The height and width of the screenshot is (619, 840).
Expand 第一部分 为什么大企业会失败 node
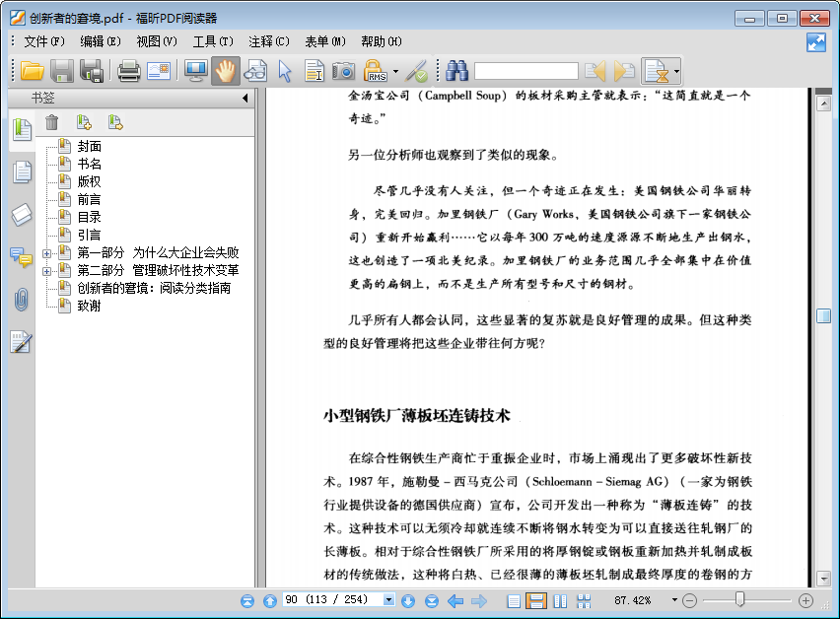pos(47,254)
